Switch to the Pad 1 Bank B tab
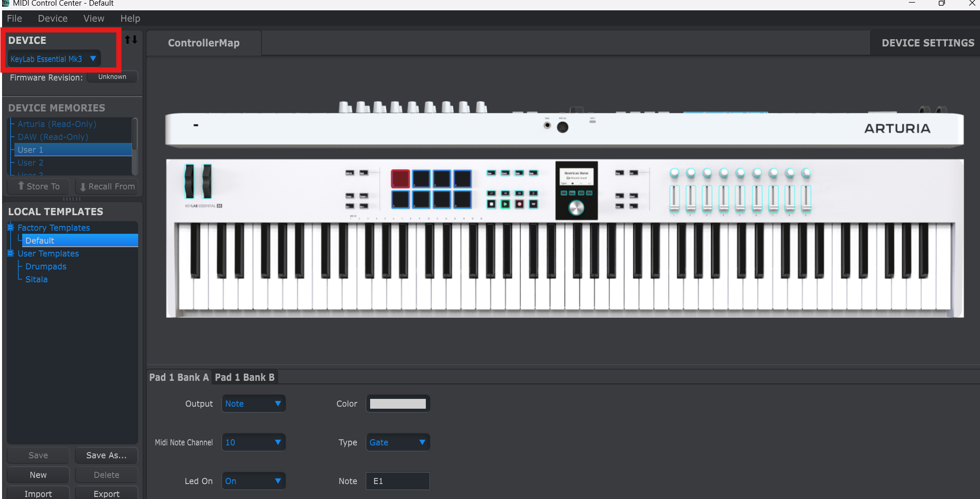The width and height of the screenshot is (980, 499). tap(245, 377)
